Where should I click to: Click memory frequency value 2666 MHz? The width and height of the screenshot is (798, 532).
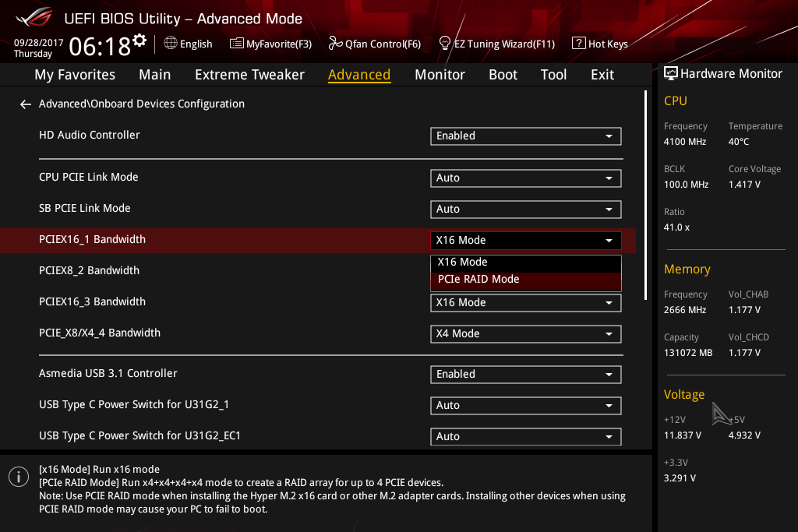pyautogui.click(x=684, y=310)
